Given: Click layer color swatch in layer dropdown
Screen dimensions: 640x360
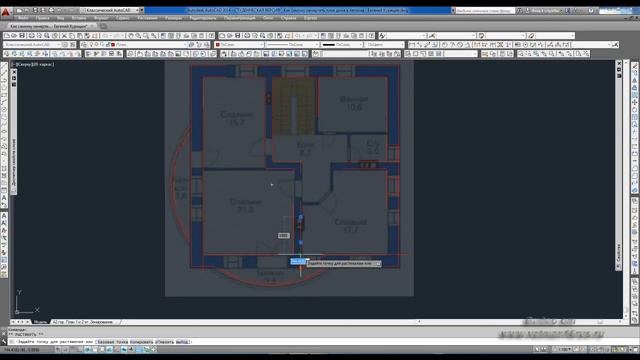Looking at the screenshot, I should click(113, 44).
